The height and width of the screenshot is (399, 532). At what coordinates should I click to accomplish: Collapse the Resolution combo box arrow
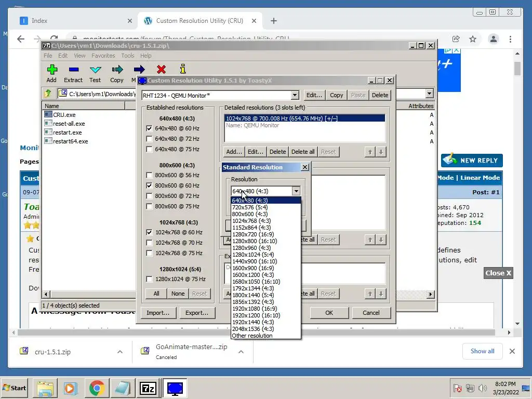click(x=296, y=191)
